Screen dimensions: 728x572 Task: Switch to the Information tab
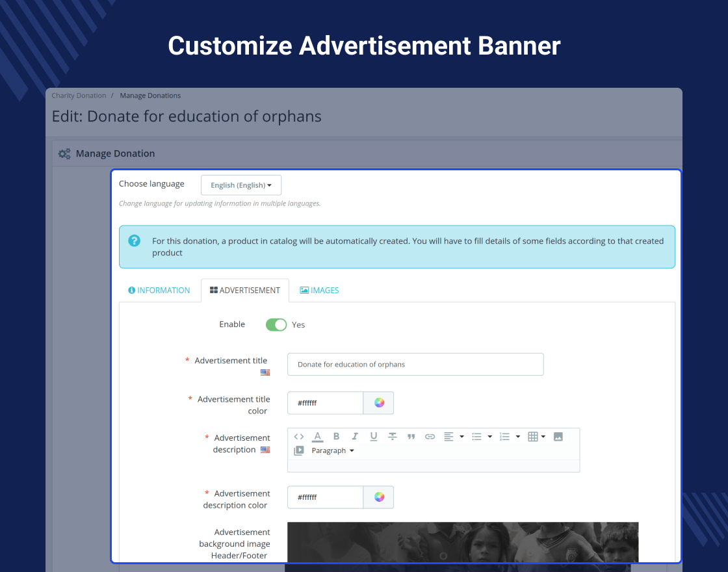coord(159,290)
